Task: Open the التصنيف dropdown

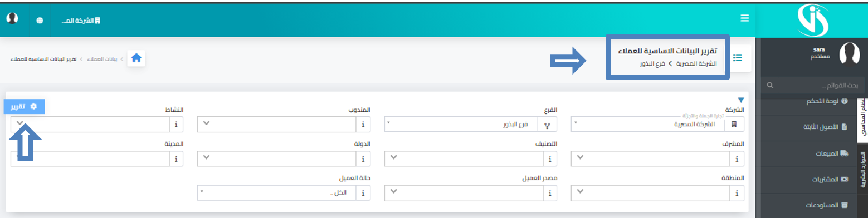Action: (464, 159)
